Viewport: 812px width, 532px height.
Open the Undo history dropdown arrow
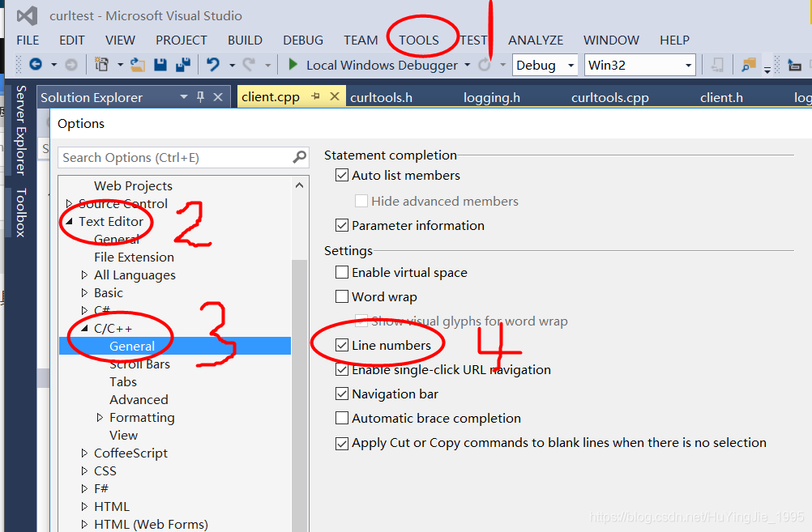(232, 66)
